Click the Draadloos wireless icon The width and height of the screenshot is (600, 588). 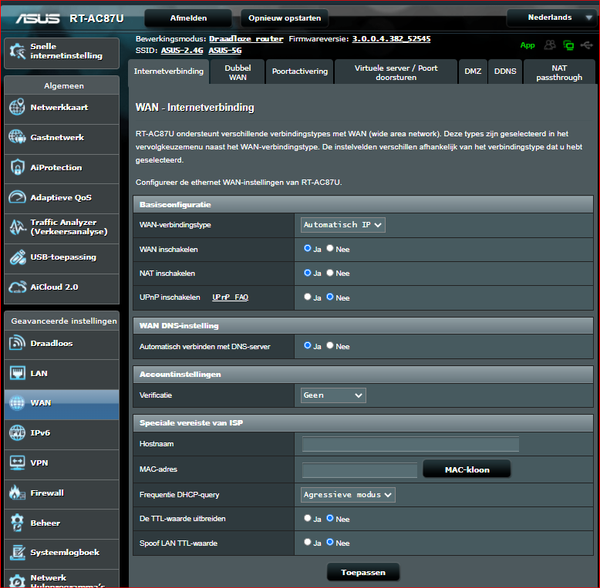point(17,343)
